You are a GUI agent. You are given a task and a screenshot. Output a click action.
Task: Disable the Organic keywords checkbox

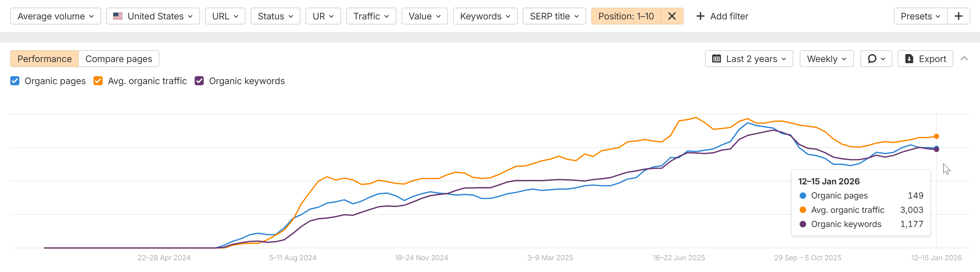[x=199, y=81]
